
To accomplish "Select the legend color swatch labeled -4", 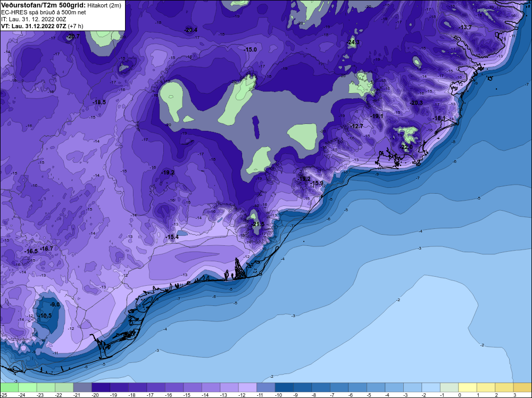I will click(x=394, y=387).
